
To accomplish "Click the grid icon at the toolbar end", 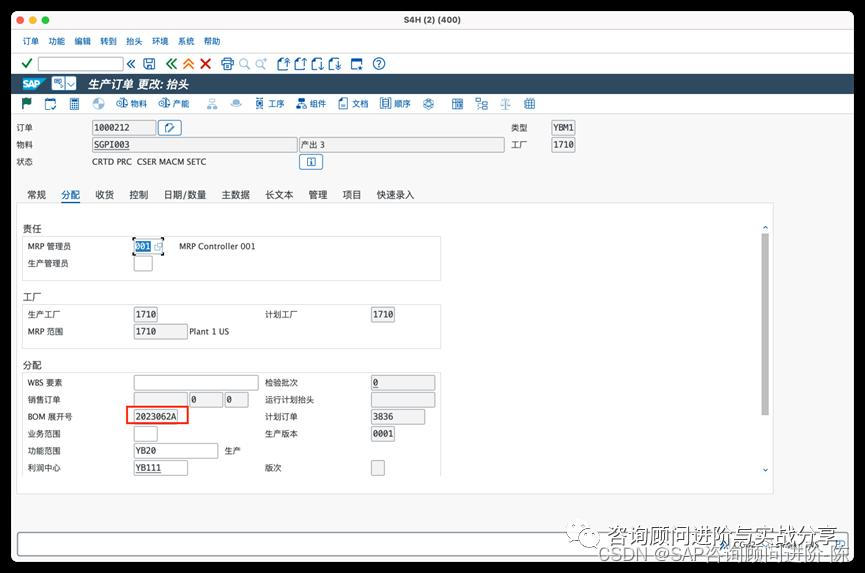I will 530,104.
